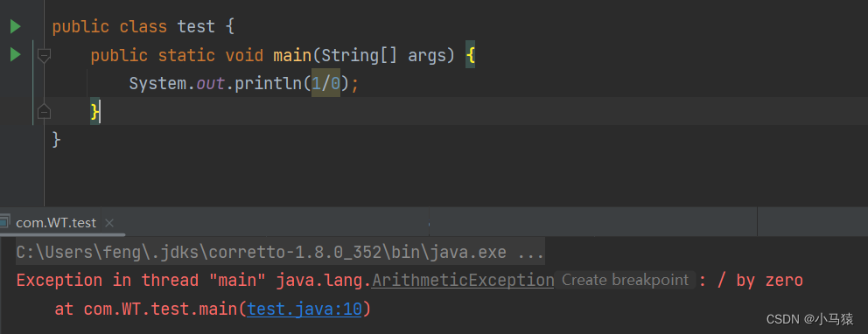Click the class name test

196,26
